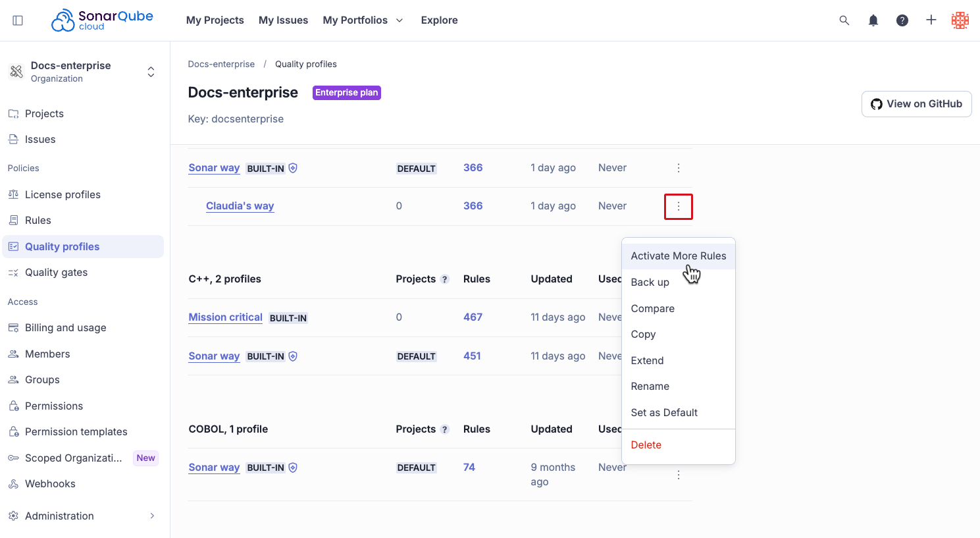
Task: Expand the Administration section
Action: (x=152, y=516)
